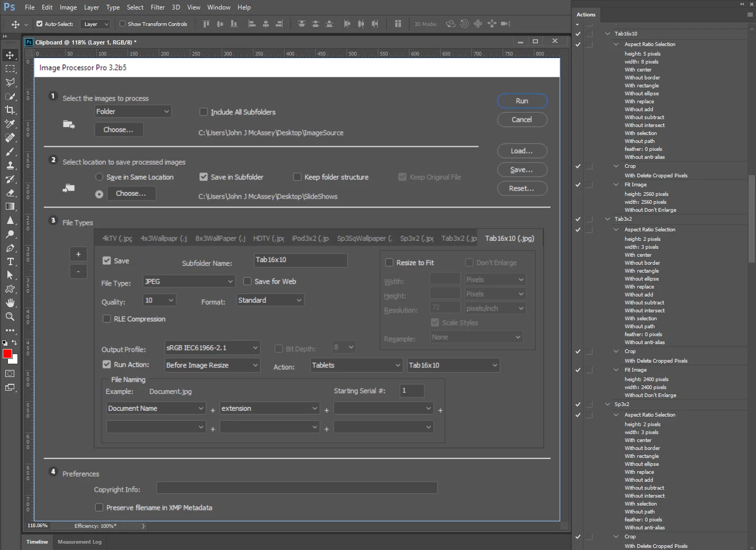The image size is (756, 550).
Task: Uncheck Save in Subfolder
Action: click(204, 177)
